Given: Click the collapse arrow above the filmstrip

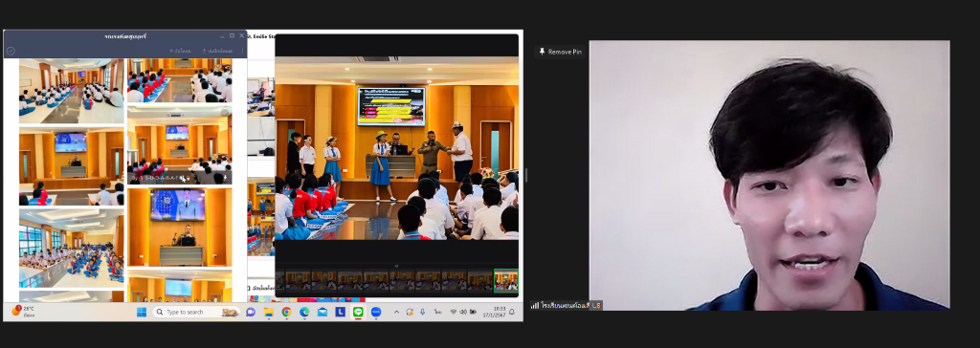Looking at the screenshot, I should tap(396, 266).
